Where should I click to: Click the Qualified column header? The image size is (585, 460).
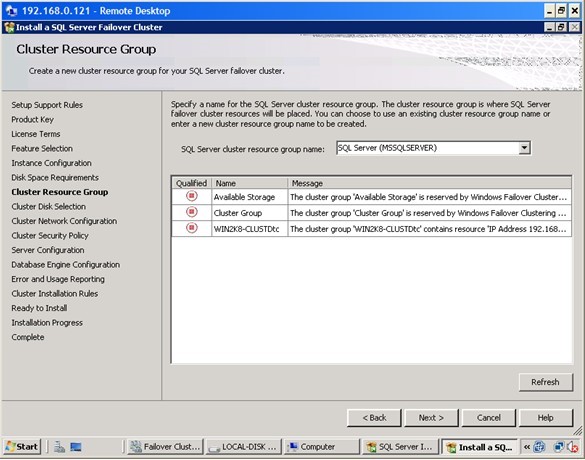point(191,183)
